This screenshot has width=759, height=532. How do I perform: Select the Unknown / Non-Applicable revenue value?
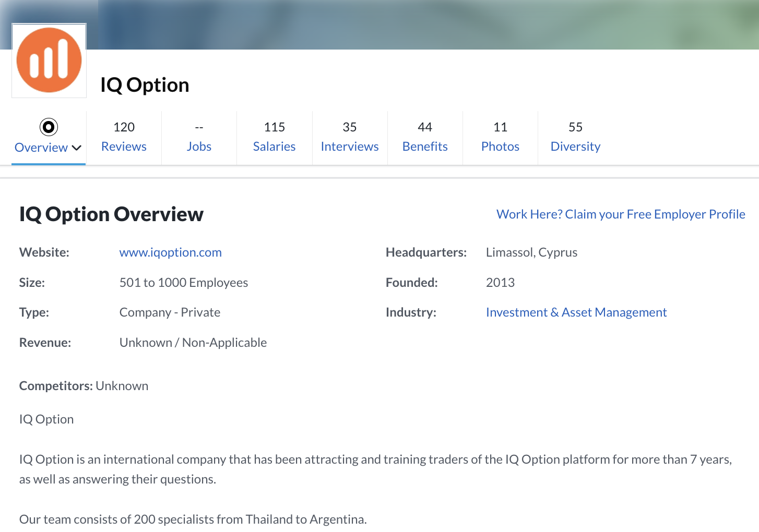coord(193,343)
